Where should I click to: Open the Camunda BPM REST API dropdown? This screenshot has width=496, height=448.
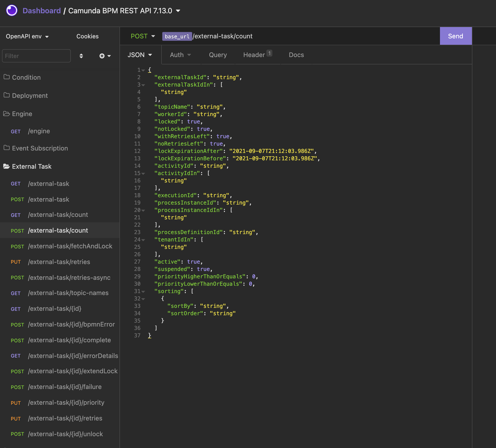pos(124,11)
